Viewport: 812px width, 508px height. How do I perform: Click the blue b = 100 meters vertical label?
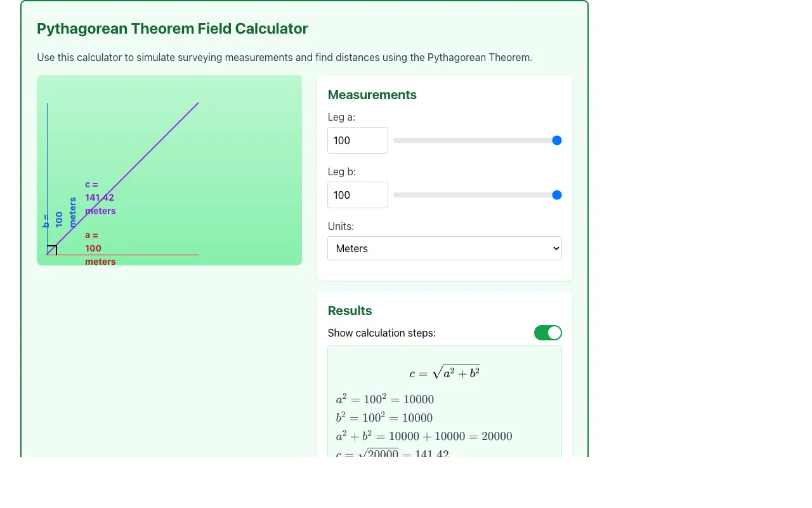click(x=59, y=213)
